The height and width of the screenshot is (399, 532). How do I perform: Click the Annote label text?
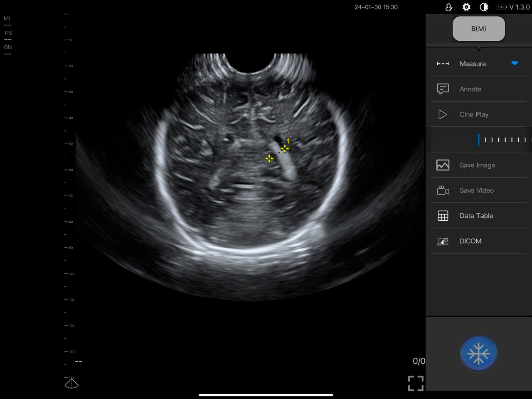470,89
